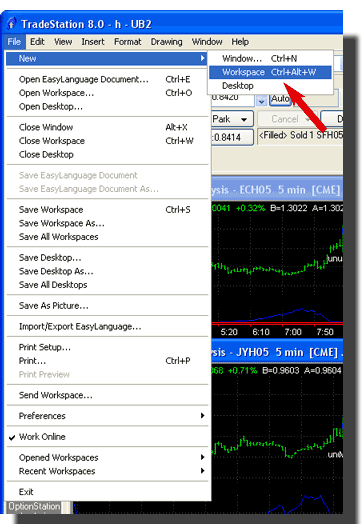Open the Drawing menu
Image resolution: width=363 pixels, height=524 pixels.
(166, 42)
